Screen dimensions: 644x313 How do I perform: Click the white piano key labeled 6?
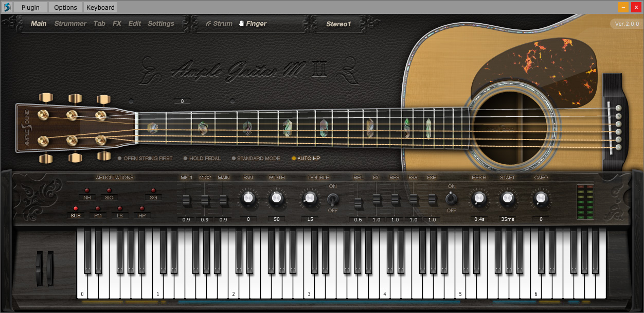pyautogui.click(x=535, y=286)
